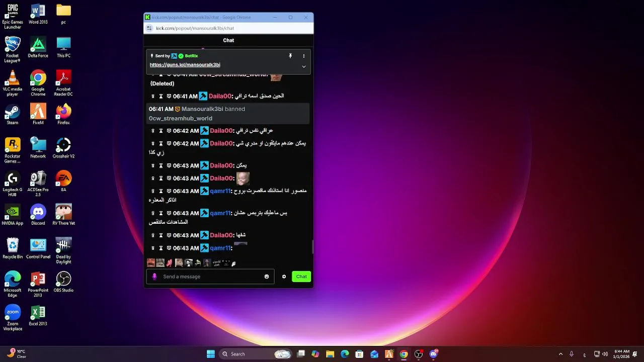Select the Google Chrome desktop shortcut

(38, 83)
